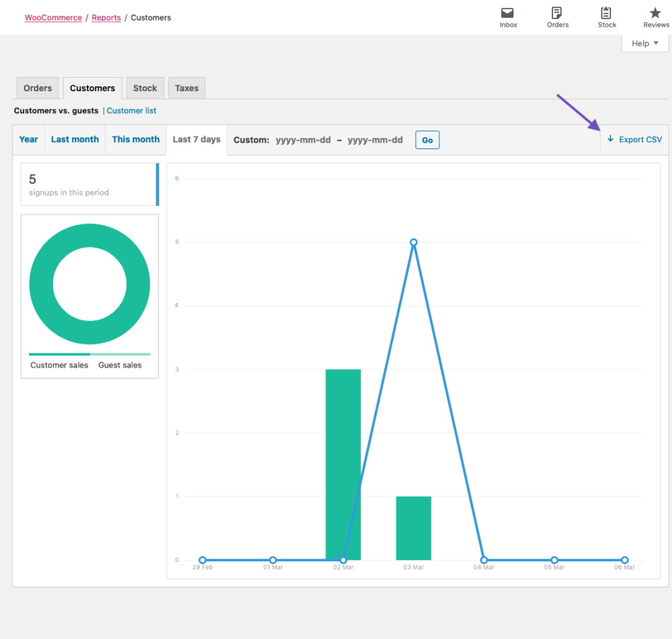Click the 01 Mar data point
The height and width of the screenshot is (639, 672).
273,560
